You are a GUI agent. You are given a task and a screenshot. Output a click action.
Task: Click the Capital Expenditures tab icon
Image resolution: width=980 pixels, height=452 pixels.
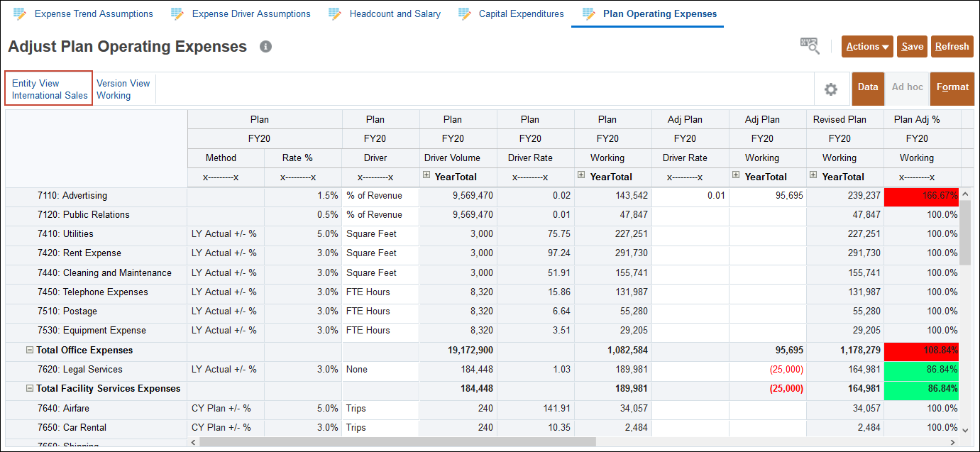coord(465,13)
